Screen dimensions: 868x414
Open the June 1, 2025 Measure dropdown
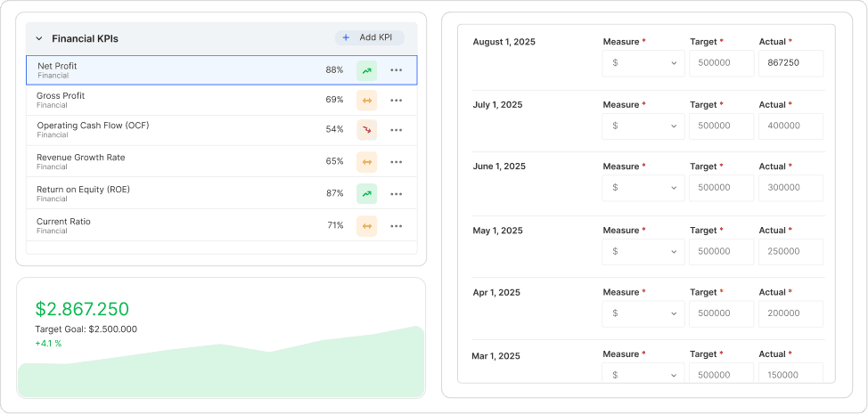[x=643, y=188]
